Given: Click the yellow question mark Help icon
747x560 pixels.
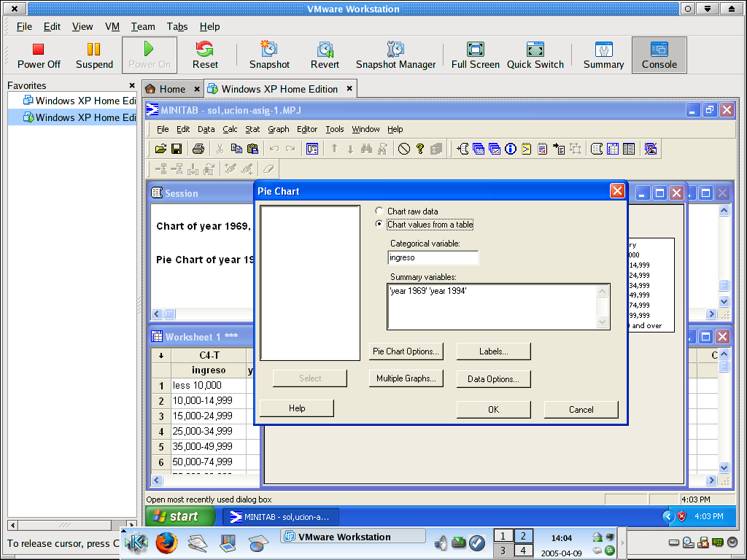Looking at the screenshot, I should click(419, 149).
